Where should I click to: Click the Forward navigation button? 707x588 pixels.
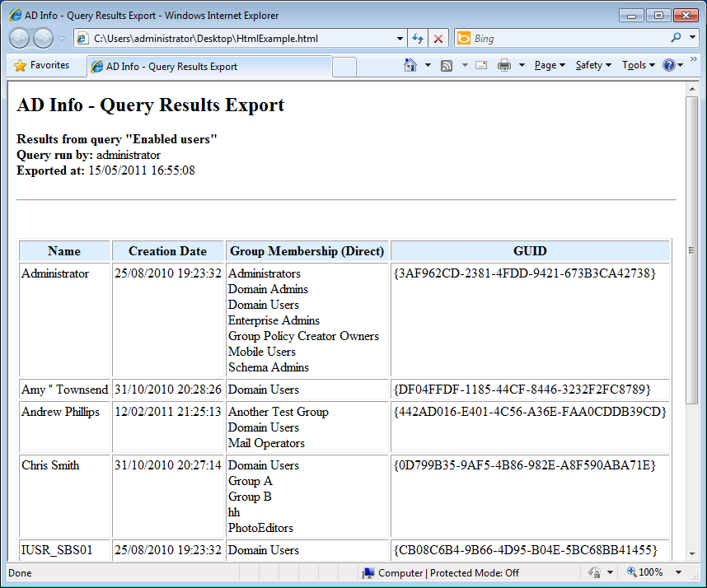(43, 38)
